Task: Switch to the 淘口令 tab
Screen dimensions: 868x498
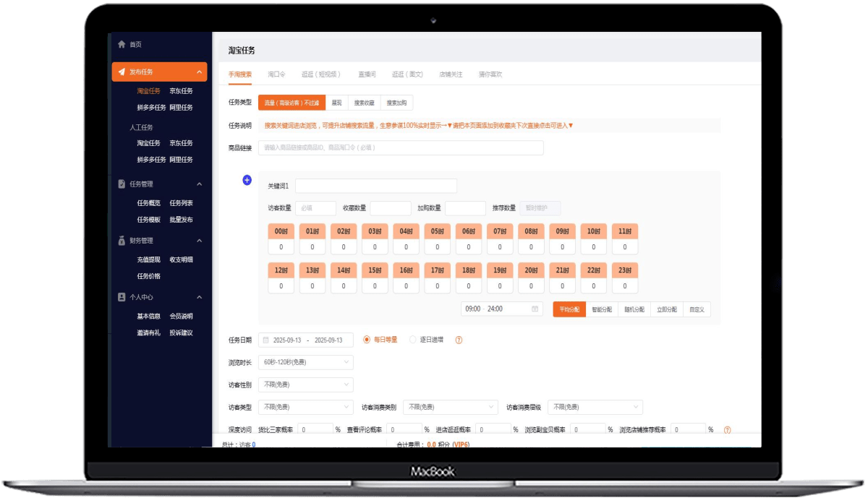Action: [276, 74]
